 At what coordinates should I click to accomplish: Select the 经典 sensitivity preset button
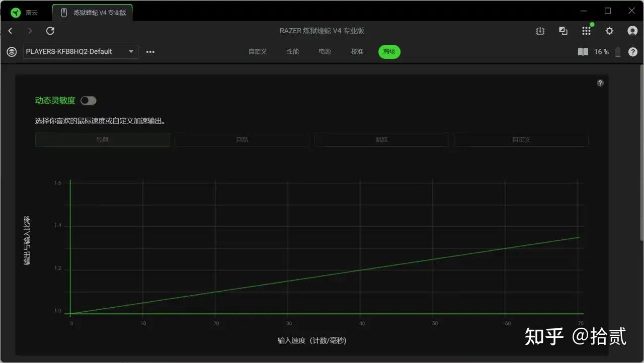(x=103, y=140)
